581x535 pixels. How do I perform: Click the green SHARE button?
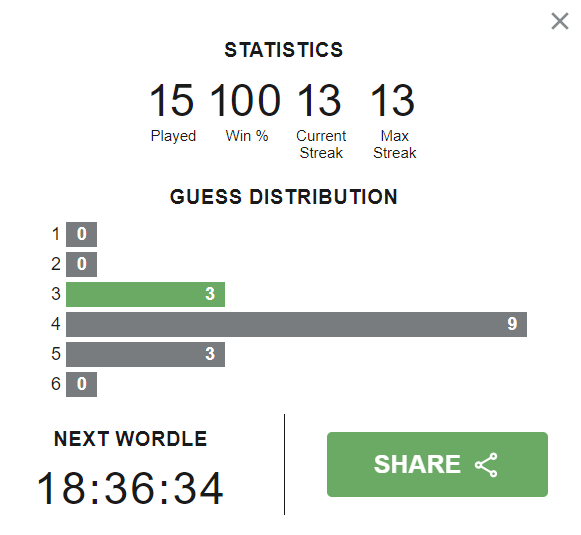click(x=437, y=464)
